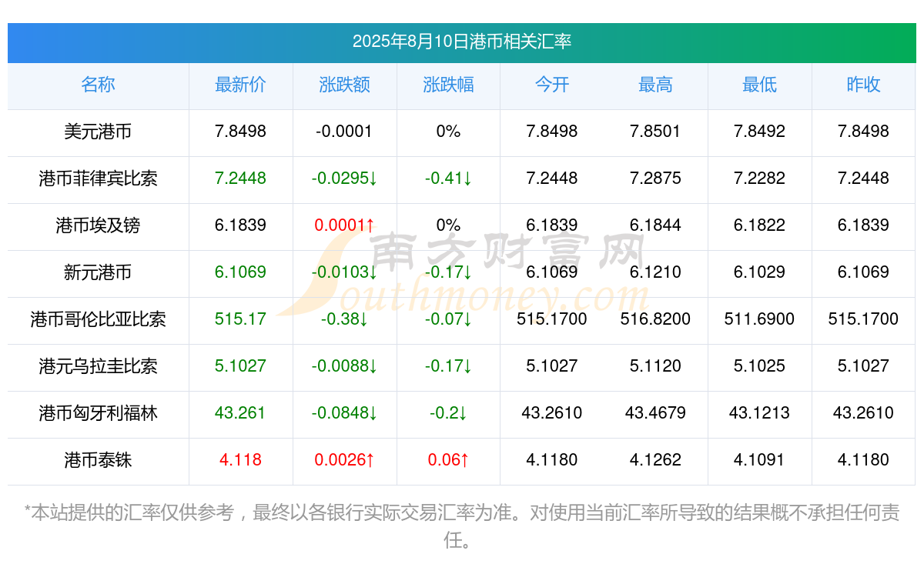The height and width of the screenshot is (564, 924).
Task: Click change percent -0.2↓
Action: coord(448,413)
